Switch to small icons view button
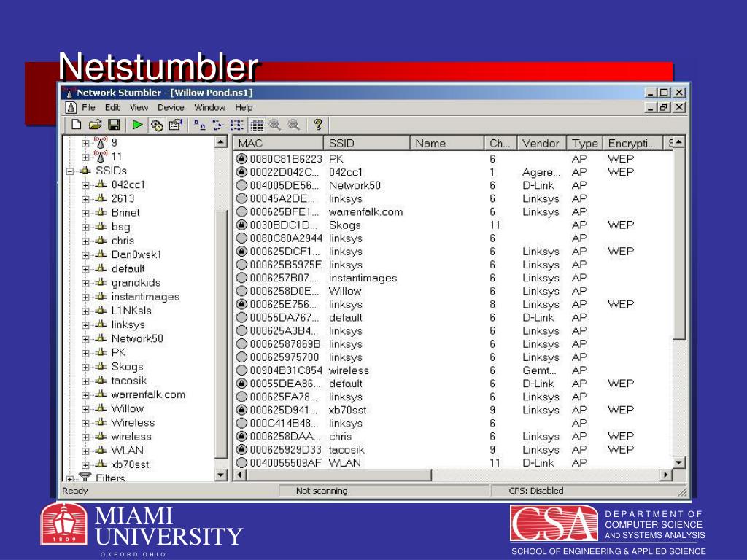The height and width of the screenshot is (560, 747). click(218, 125)
